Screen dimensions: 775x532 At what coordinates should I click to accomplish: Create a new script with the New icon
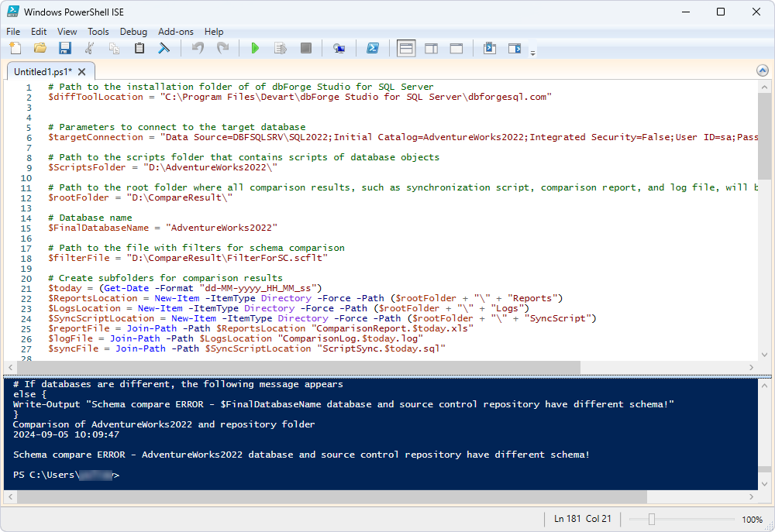point(15,49)
